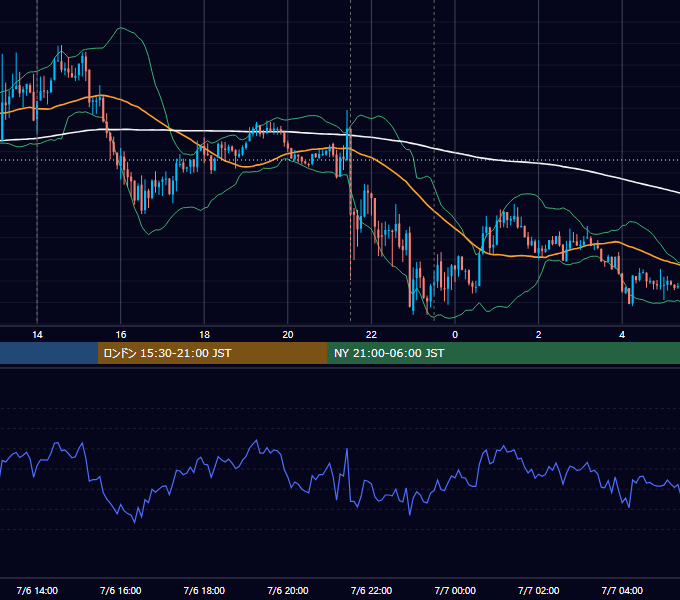Viewport: 680px width, 600px height.
Task: Click the 7/6 18:00 date label
Action: [204, 590]
